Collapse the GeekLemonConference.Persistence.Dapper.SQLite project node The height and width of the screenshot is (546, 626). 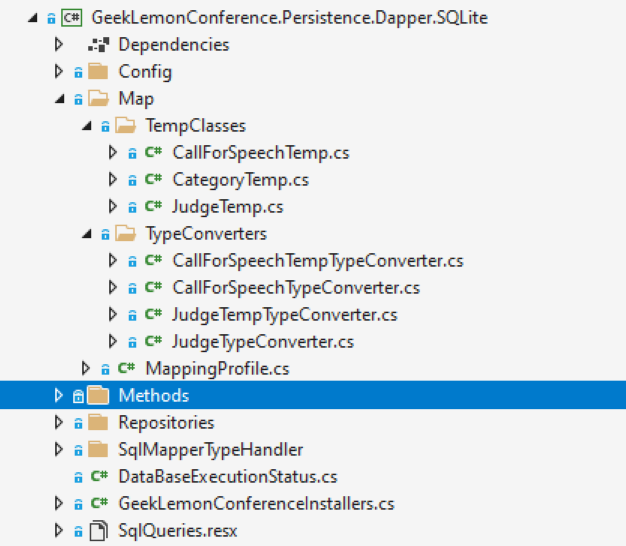33,18
